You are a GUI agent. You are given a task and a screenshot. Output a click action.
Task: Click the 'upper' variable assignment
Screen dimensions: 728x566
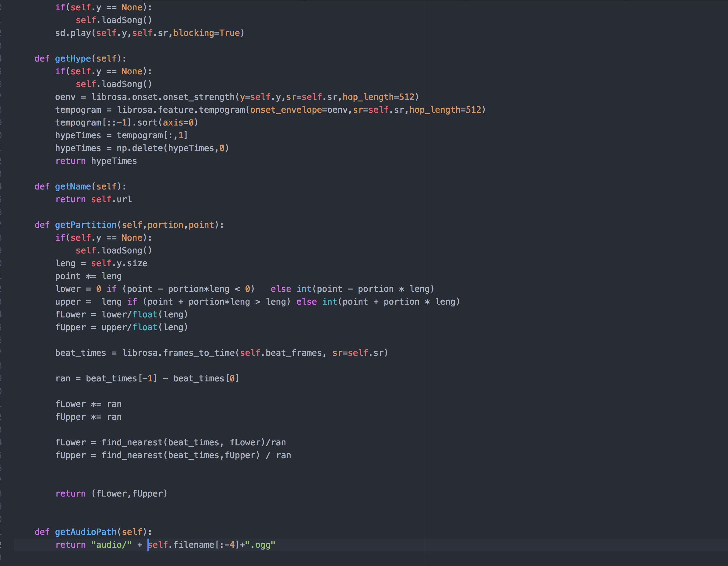point(68,302)
